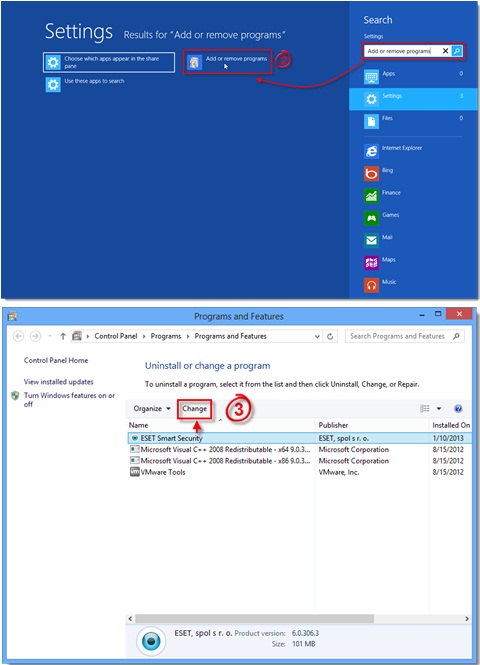This screenshot has height=665, width=480.
Task: Click the 1/10/2013 installed date cell
Action: [448, 438]
